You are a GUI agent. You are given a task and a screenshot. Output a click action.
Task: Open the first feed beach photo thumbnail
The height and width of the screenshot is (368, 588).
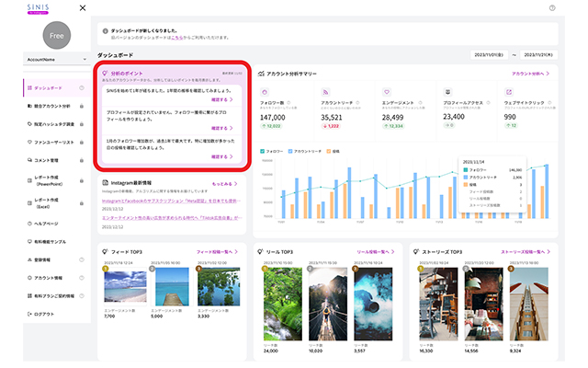click(x=125, y=286)
